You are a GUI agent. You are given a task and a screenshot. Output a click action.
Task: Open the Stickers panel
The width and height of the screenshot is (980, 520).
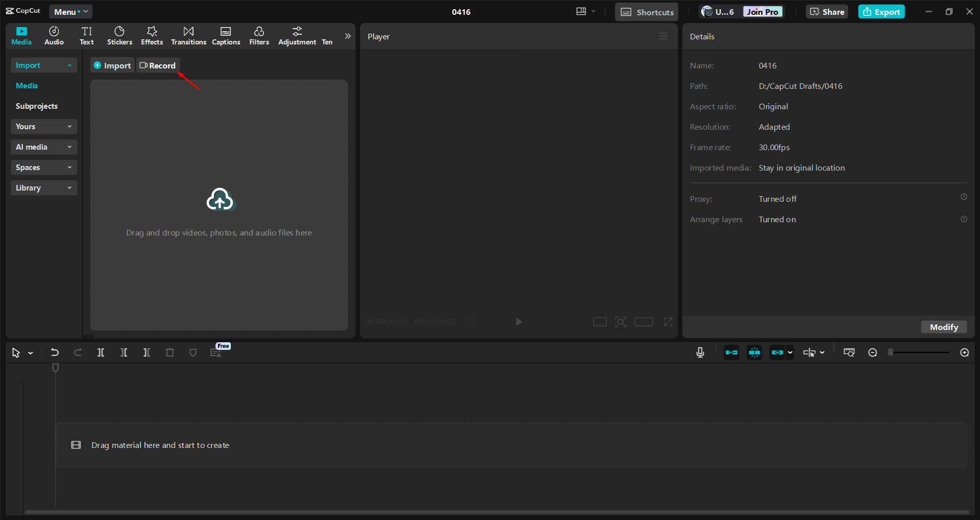pyautogui.click(x=119, y=35)
